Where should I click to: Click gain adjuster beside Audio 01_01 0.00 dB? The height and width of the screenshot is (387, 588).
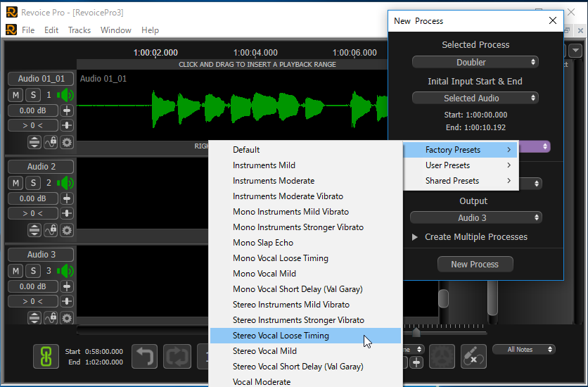tap(67, 110)
